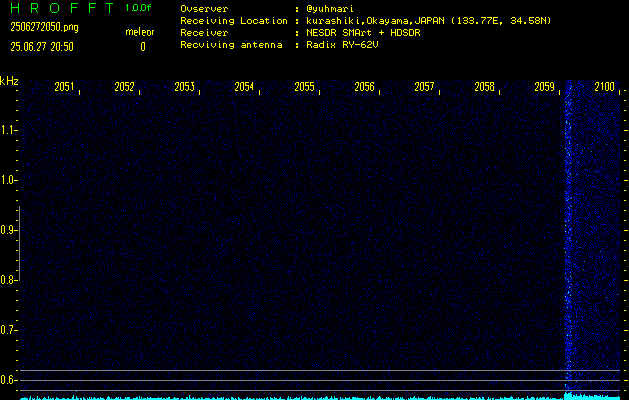The height and width of the screenshot is (400, 629).
Task: Click the 2051 time axis marker
Action: click(64, 87)
